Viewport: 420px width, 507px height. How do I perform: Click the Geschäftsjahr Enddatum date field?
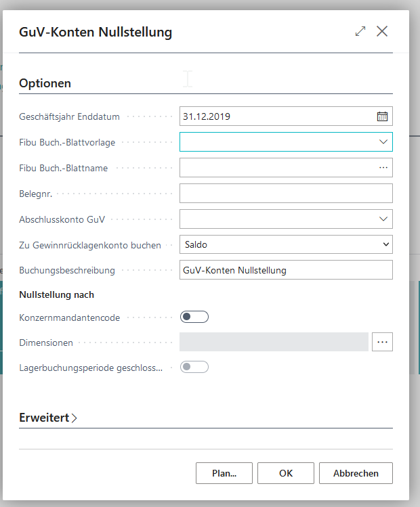274,116
